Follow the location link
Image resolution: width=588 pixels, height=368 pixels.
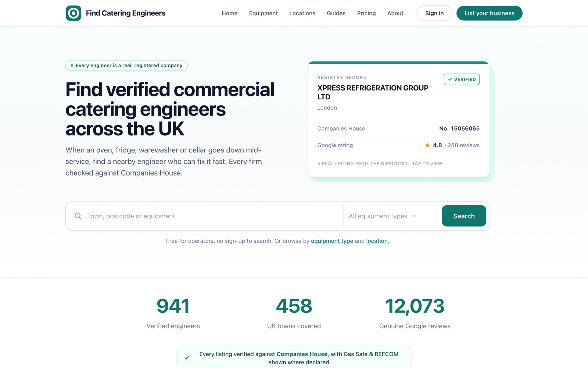click(x=377, y=241)
